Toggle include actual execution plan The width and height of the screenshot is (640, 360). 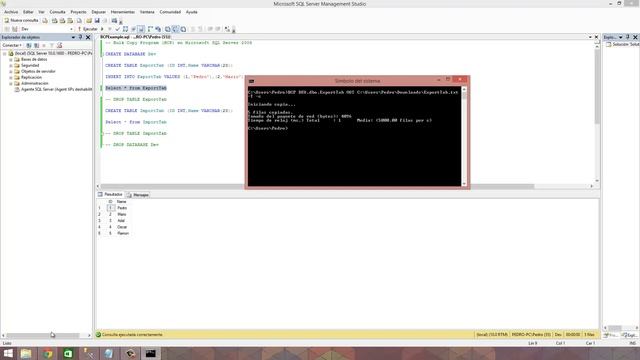150,29
